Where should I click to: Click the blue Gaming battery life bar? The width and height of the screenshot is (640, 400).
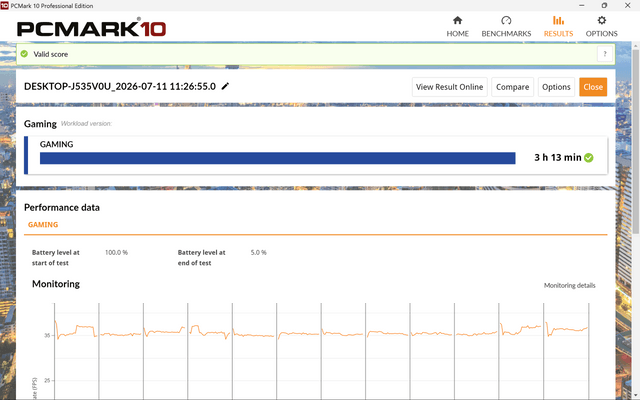278,158
